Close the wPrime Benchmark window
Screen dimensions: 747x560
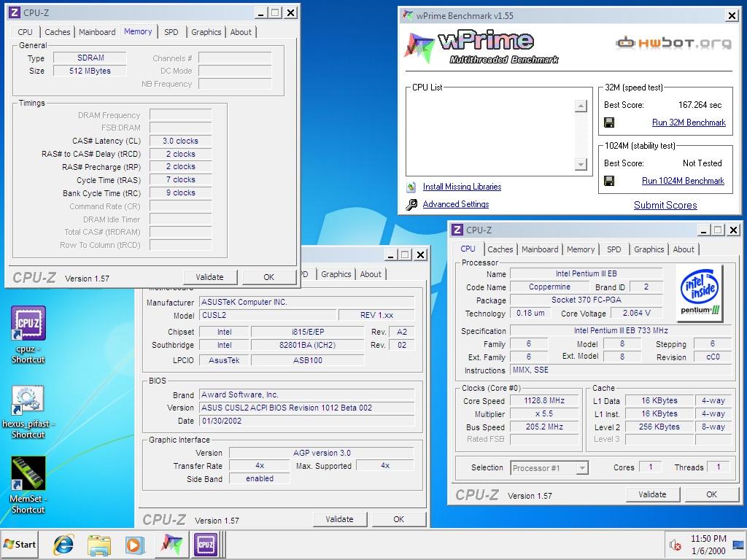point(732,16)
